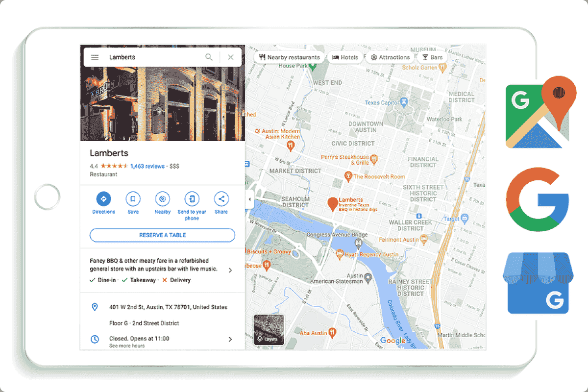The height and width of the screenshot is (392, 588).
Task: Click the Google My Business storefront icon
Action: pyautogui.click(x=538, y=283)
